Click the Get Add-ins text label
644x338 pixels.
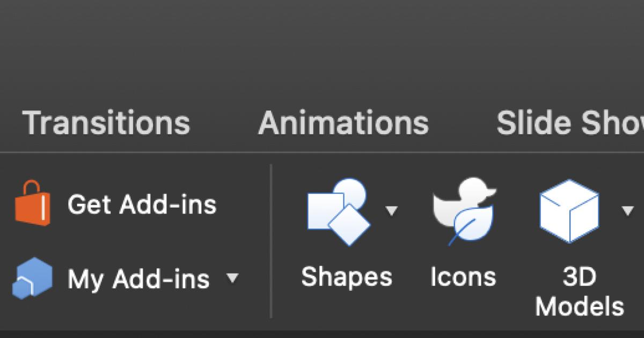142,204
